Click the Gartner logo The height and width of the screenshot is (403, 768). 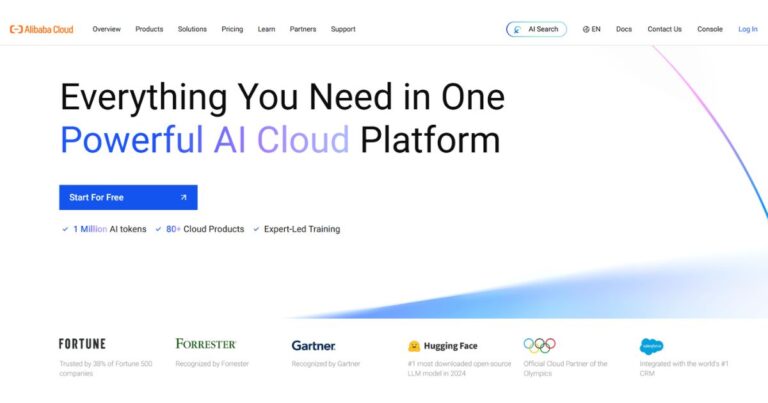[314, 345]
